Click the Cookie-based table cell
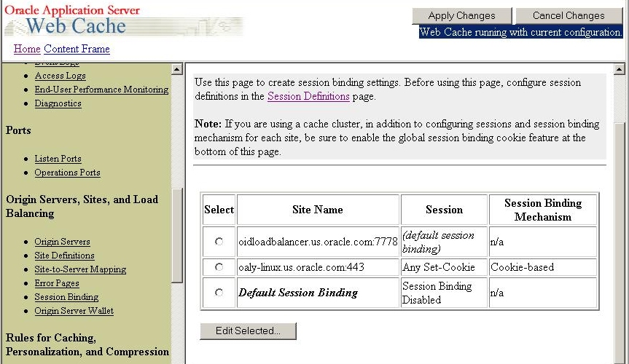Screen dimensions: 629x364 542,267
